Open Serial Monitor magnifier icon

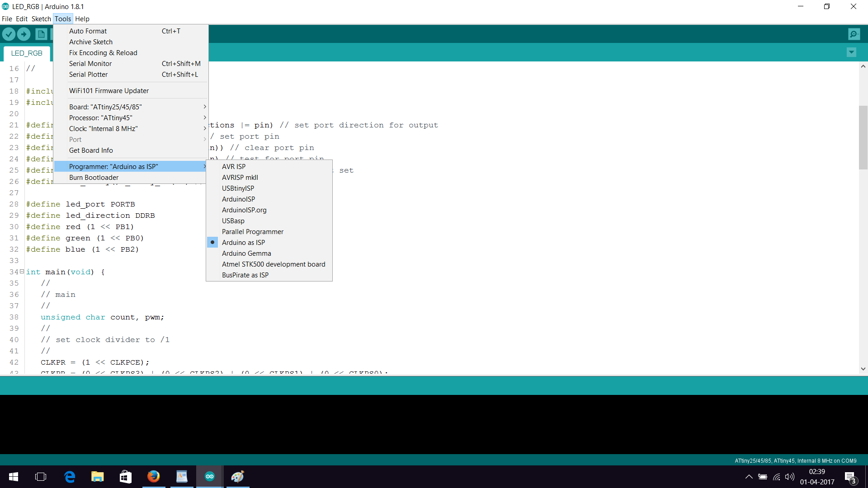click(854, 34)
